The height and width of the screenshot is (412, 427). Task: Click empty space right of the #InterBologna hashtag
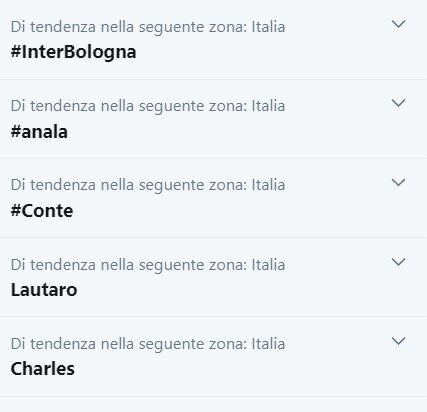[x=280, y=53]
